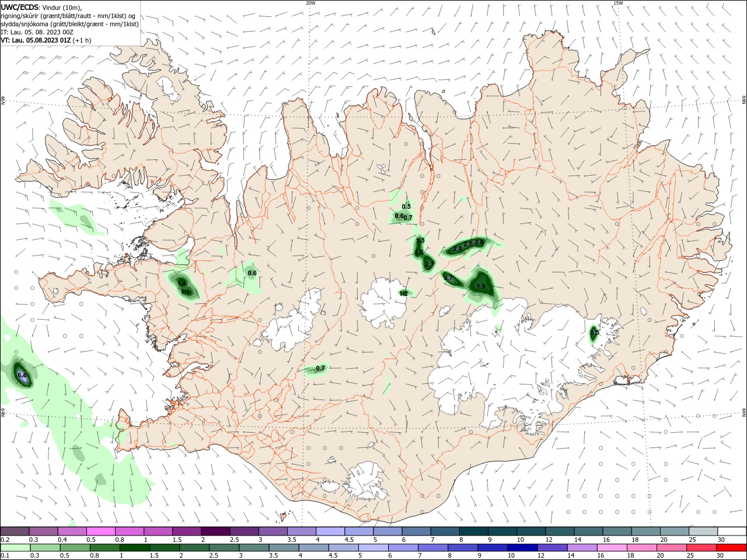Click the 1.2 value beside the central glacier

click(x=403, y=293)
